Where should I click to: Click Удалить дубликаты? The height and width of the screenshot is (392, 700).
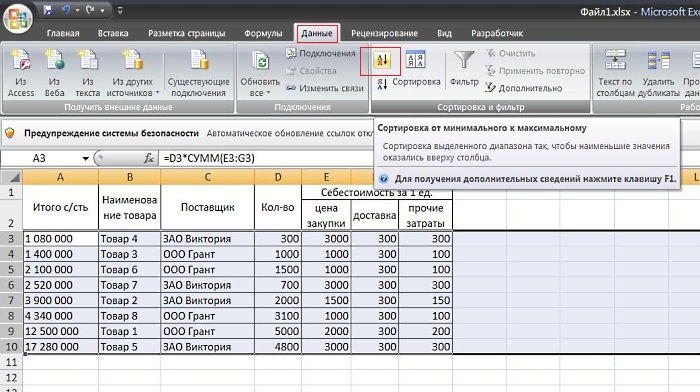[x=658, y=73]
